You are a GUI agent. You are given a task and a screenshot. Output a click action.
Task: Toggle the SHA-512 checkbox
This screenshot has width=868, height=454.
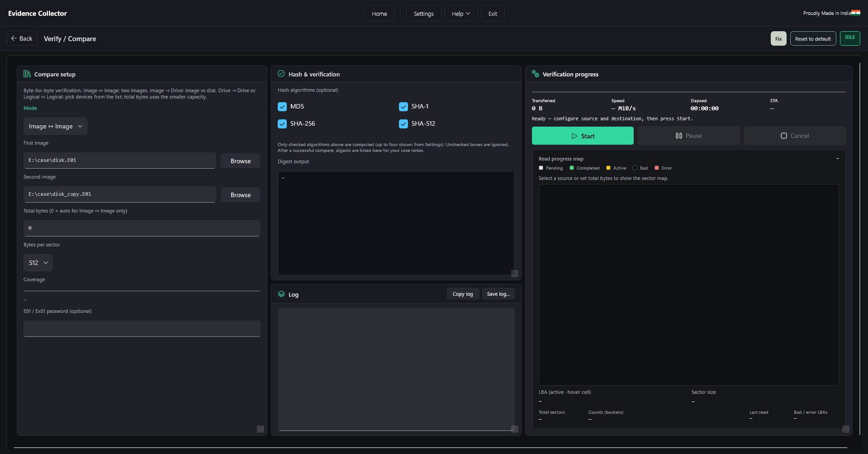(403, 124)
